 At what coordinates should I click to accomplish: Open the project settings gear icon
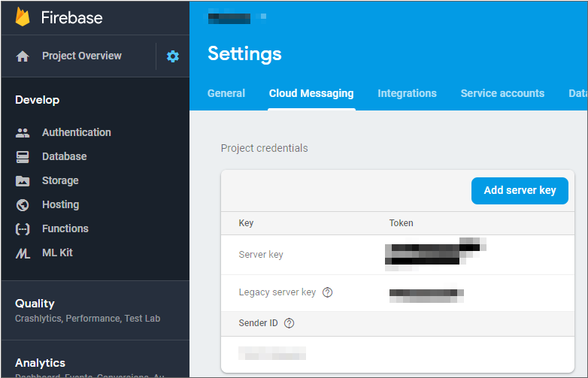click(173, 56)
